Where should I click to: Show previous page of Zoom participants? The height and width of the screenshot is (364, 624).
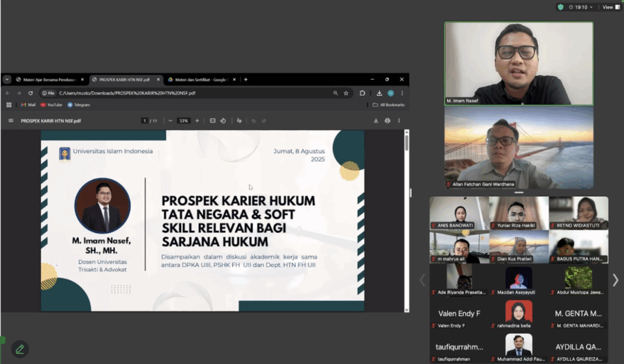click(x=422, y=280)
